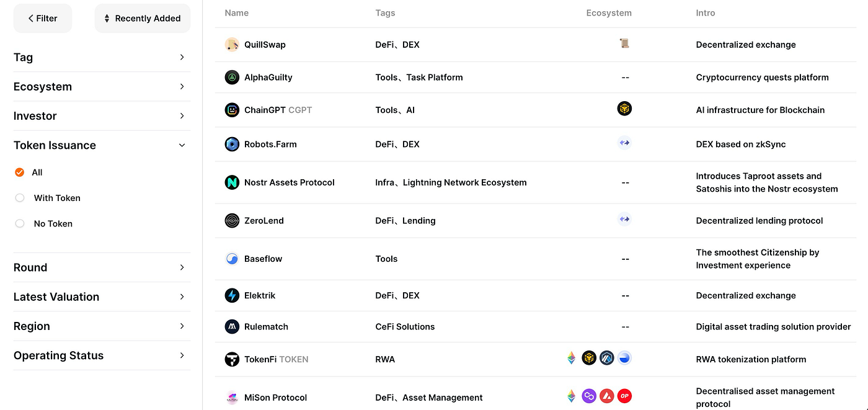The width and height of the screenshot is (868, 410).
Task: Click the ChainGPT project logo
Action: pos(232,110)
